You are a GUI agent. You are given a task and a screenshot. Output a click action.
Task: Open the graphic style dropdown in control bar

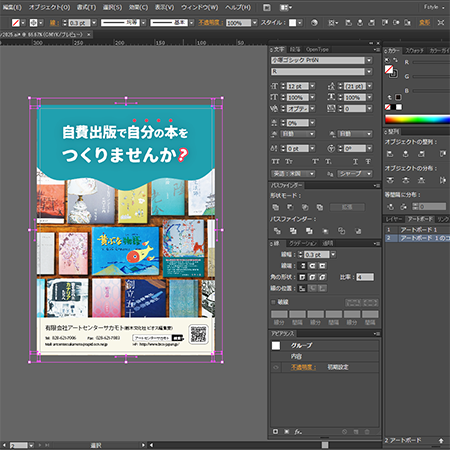point(300,23)
